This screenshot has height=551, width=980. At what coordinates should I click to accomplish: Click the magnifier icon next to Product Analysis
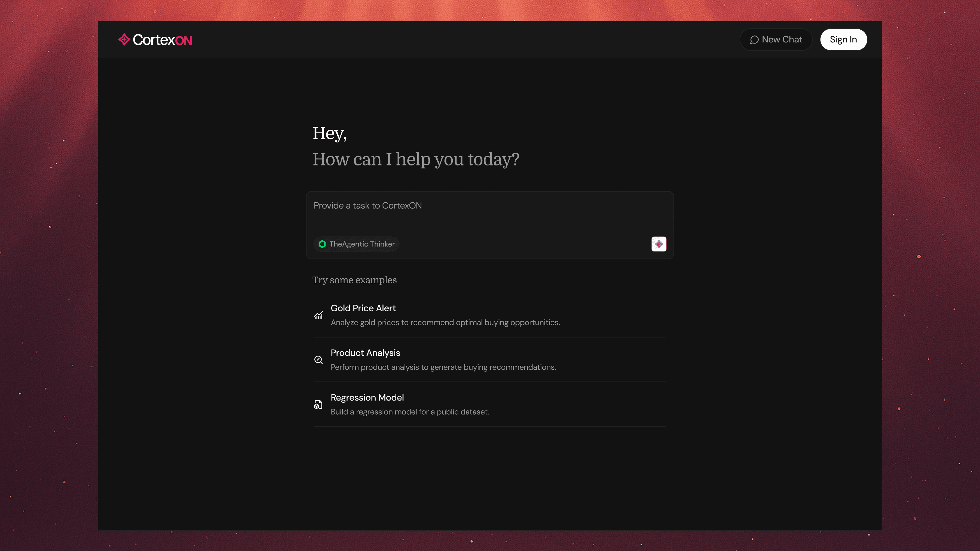click(x=318, y=360)
